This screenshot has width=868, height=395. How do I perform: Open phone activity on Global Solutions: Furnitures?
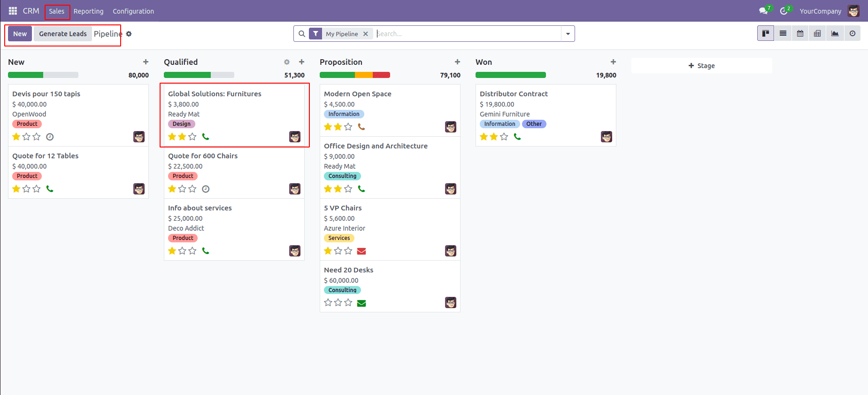[206, 137]
